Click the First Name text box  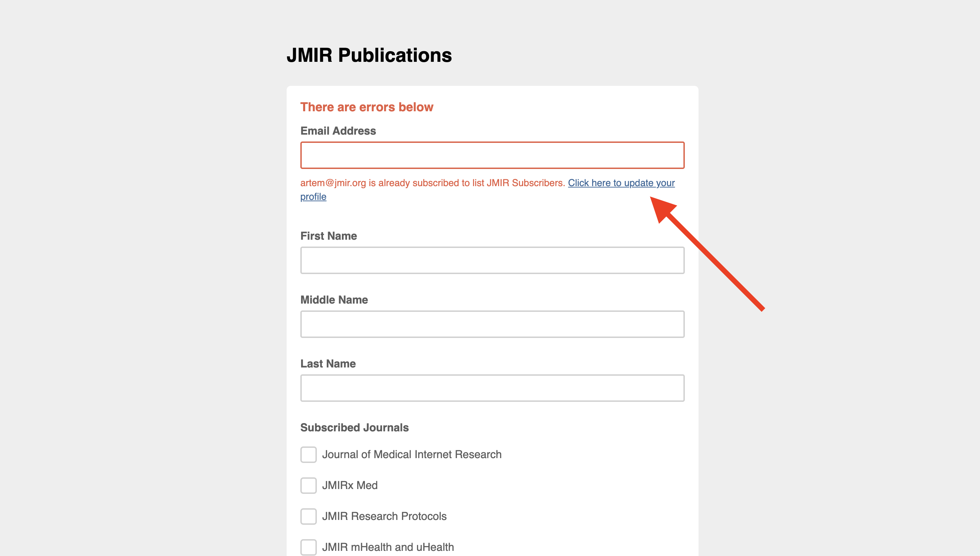coord(492,260)
